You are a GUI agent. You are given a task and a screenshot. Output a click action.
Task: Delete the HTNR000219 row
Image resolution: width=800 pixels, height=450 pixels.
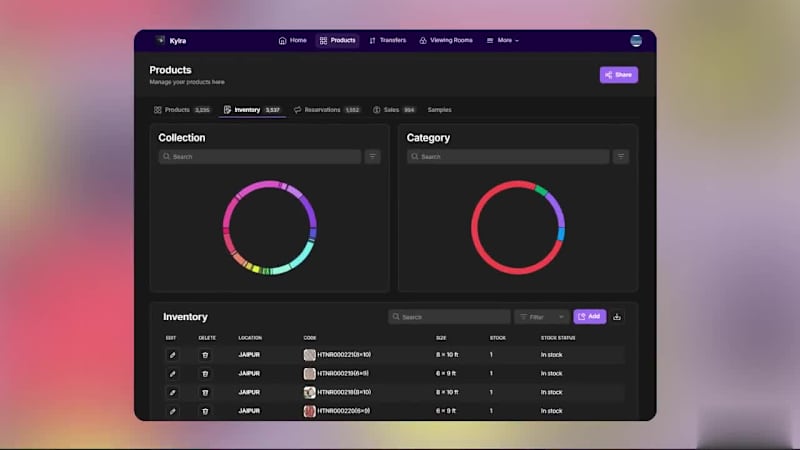coord(205,373)
